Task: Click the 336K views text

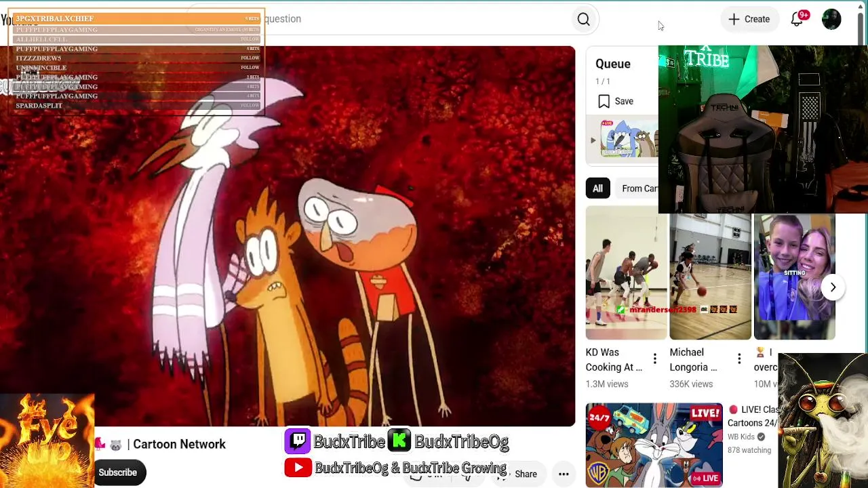Action: coord(691,384)
